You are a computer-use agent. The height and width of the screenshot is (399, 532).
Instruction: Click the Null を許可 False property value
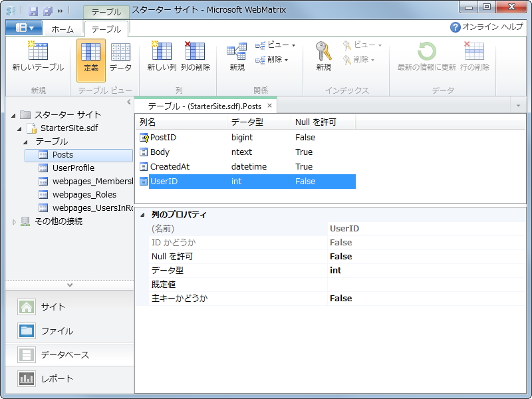(x=427, y=257)
